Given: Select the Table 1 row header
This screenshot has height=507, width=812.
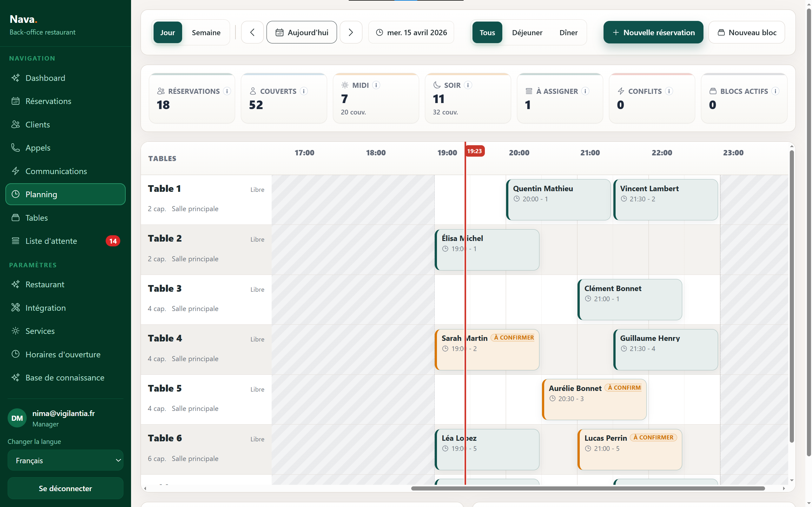Looking at the screenshot, I should point(206,199).
